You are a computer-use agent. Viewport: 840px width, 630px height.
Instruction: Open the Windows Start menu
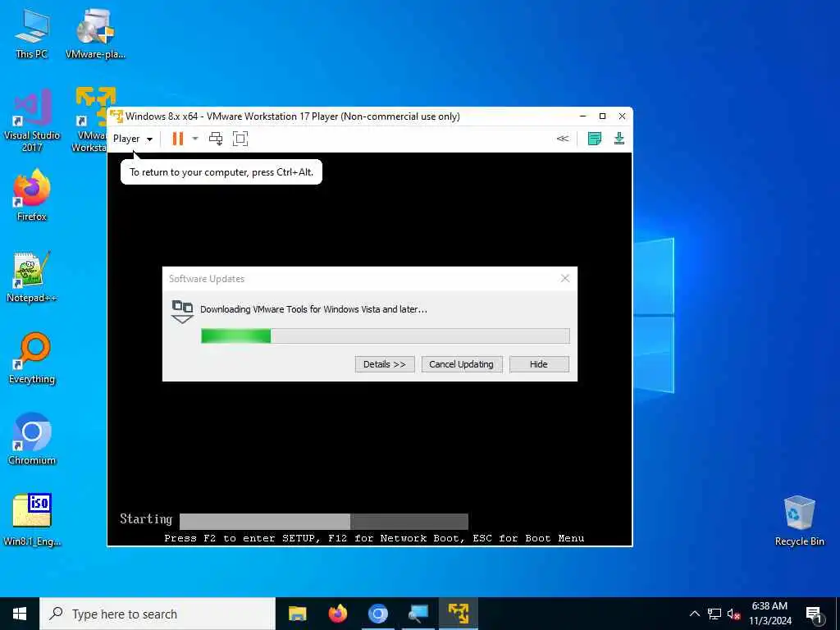(x=20, y=614)
